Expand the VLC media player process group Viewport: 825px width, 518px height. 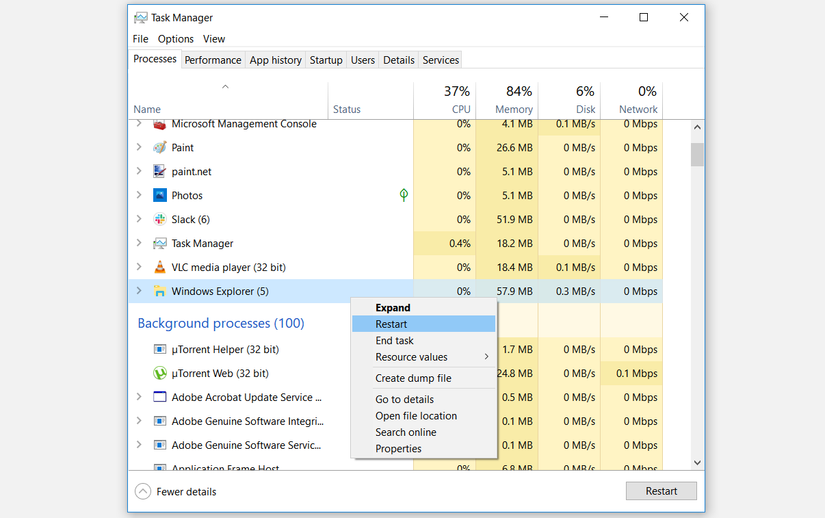pyautogui.click(x=139, y=267)
